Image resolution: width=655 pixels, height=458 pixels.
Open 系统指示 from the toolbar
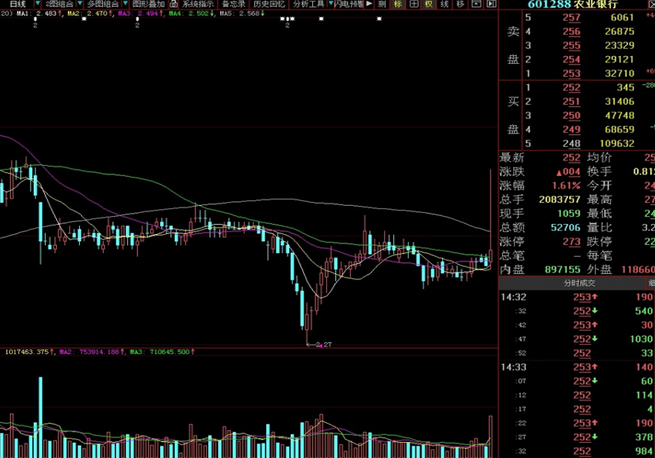click(196, 4)
